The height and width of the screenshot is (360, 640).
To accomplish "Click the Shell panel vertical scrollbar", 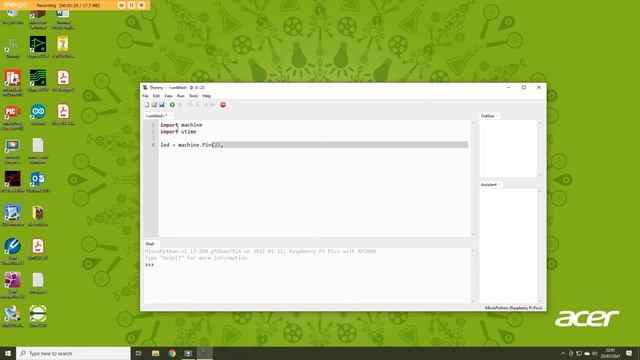I will pos(473,276).
